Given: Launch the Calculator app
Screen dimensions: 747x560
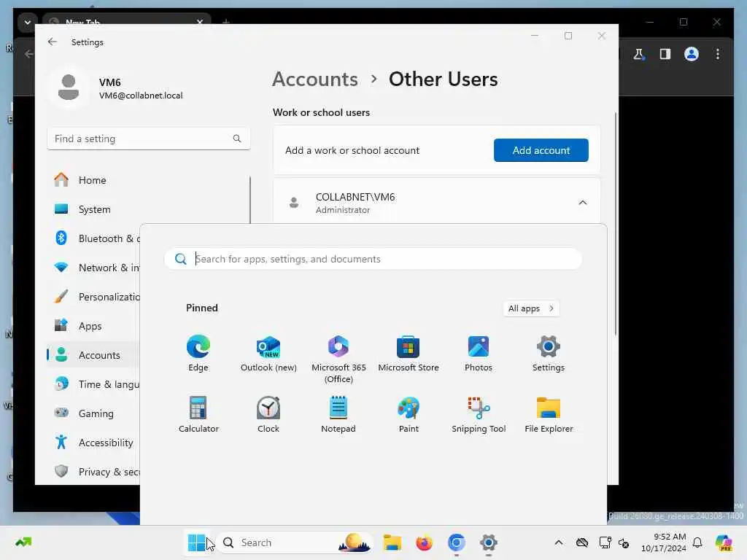Looking at the screenshot, I should tap(198, 414).
